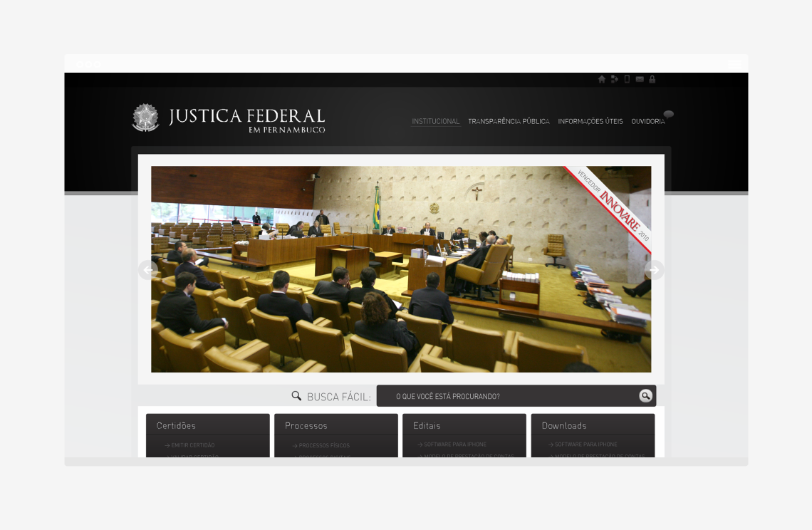This screenshot has height=530, width=812.
Task: Click the mobile phone icon
Action: click(627, 79)
